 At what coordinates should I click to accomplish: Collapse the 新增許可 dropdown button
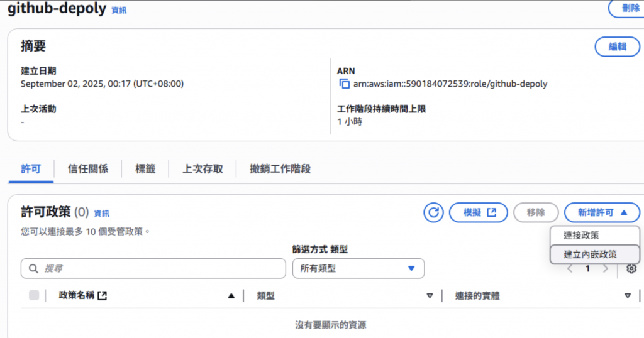pyautogui.click(x=602, y=212)
